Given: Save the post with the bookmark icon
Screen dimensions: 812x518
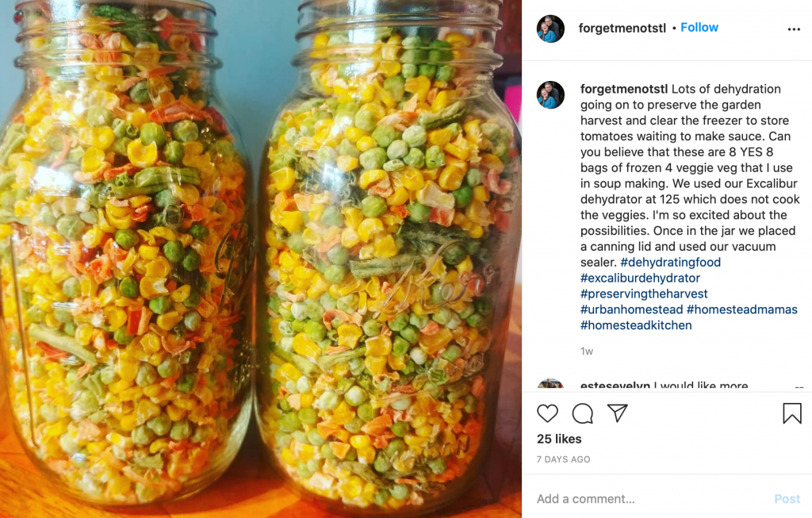Looking at the screenshot, I should [792, 413].
